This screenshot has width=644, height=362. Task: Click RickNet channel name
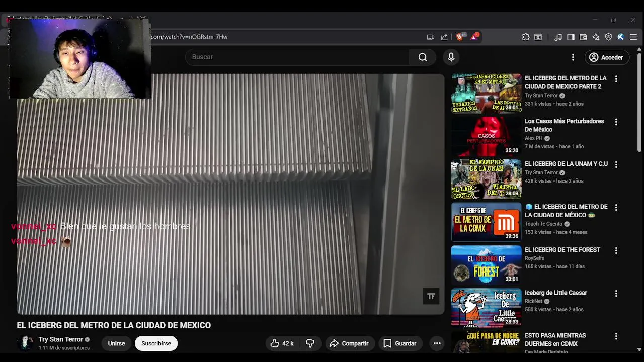tap(533, 301)
